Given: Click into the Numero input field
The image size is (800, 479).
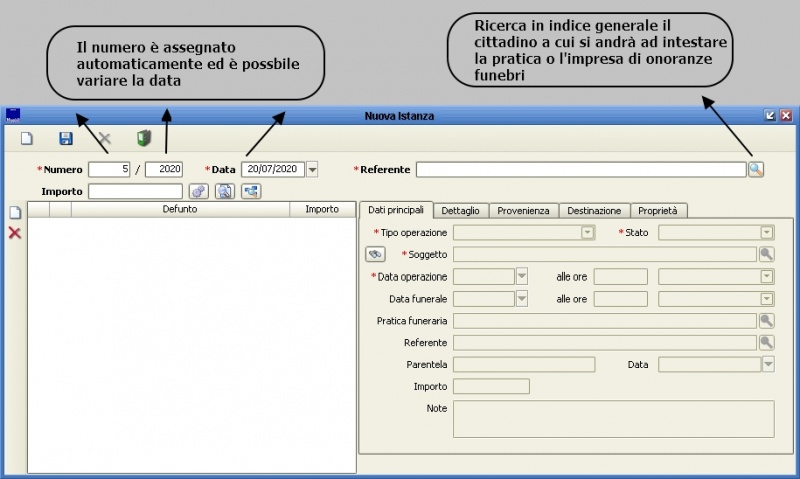Looking at the screenshot, I should tap(110, 169).
